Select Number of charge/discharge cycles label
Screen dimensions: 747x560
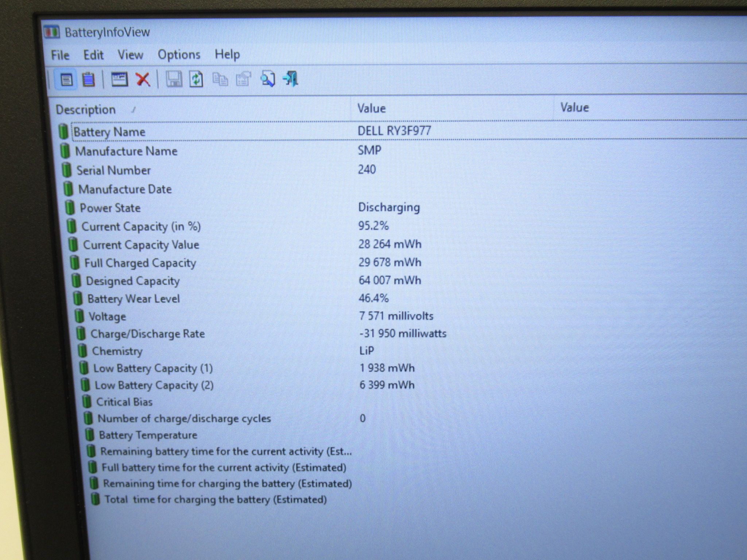click(x=184, y=419)
